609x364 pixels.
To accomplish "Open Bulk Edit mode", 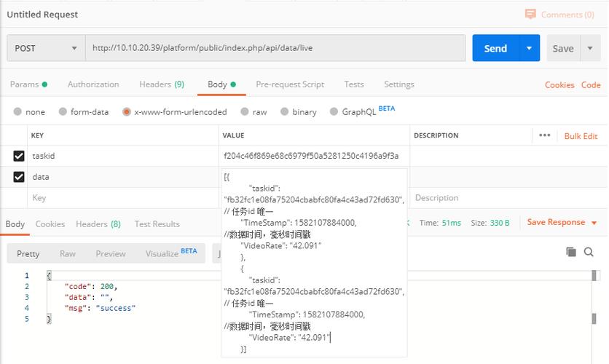I will [x=581, y=136].
